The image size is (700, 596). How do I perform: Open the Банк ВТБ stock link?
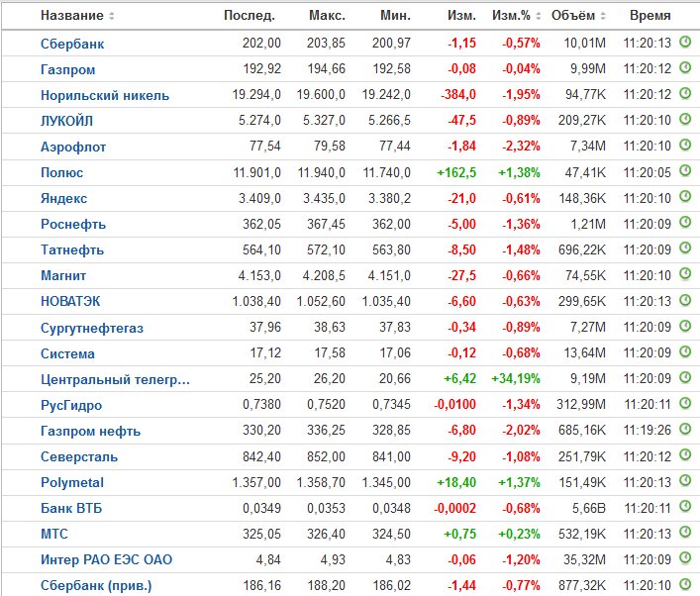point(71,509)
